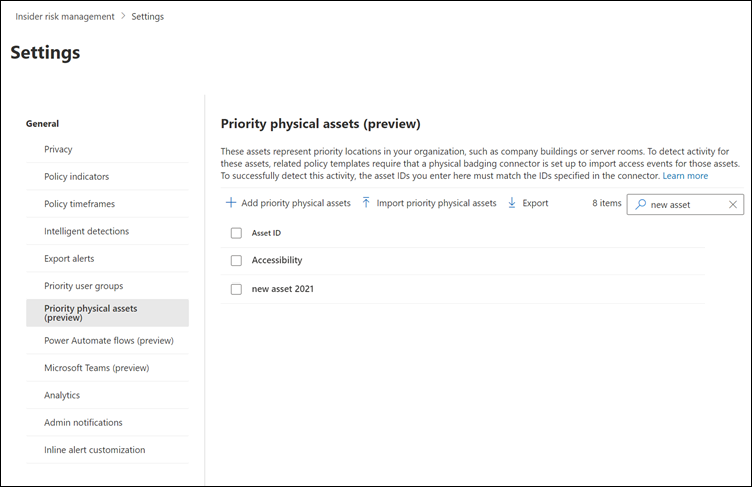The image size is (752, 487).
Task: Open the Learn more link
Action: tap(685, 176)
